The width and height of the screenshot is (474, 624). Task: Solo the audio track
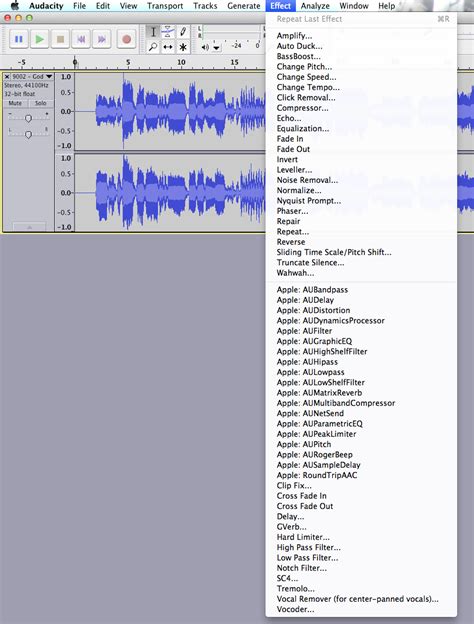tap(40, 103)
